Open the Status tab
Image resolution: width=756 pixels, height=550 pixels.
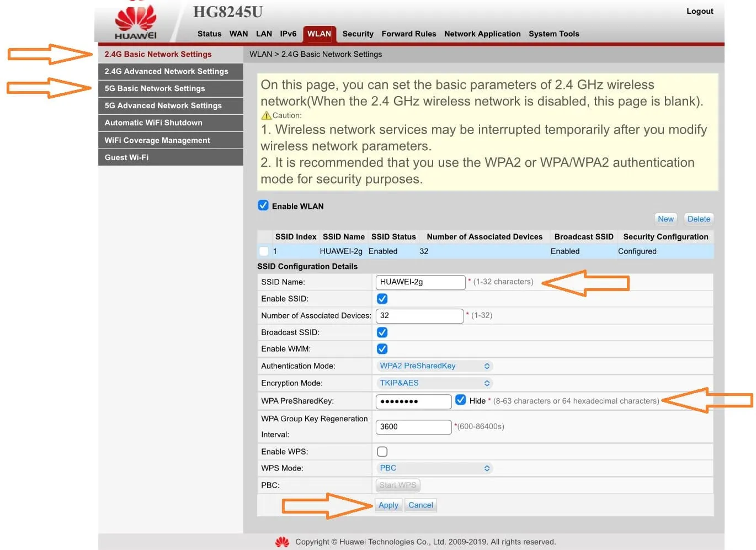pos(209,34)
